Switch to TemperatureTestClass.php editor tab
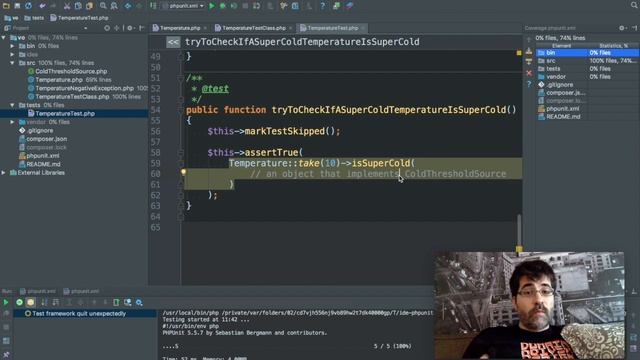This screenshot has height=360, width=640. (x=253, y=28)
